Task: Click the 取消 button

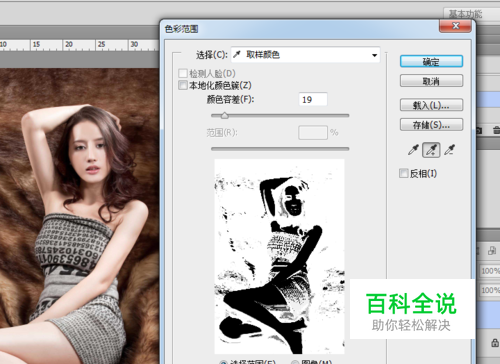Action: pos(431,81)
